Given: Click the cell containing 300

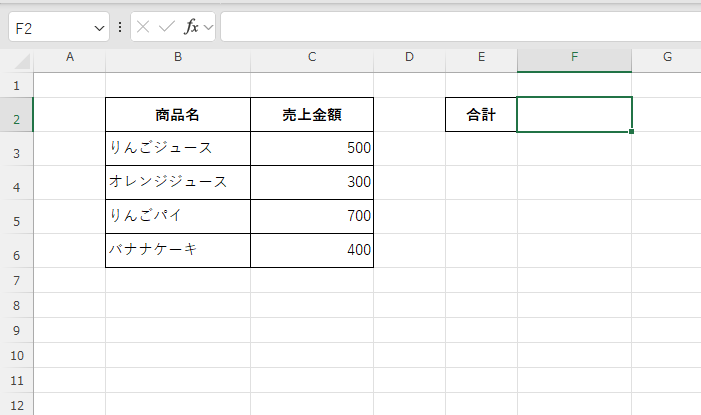Looking at the screenshot, I should [x=312, y=182].
